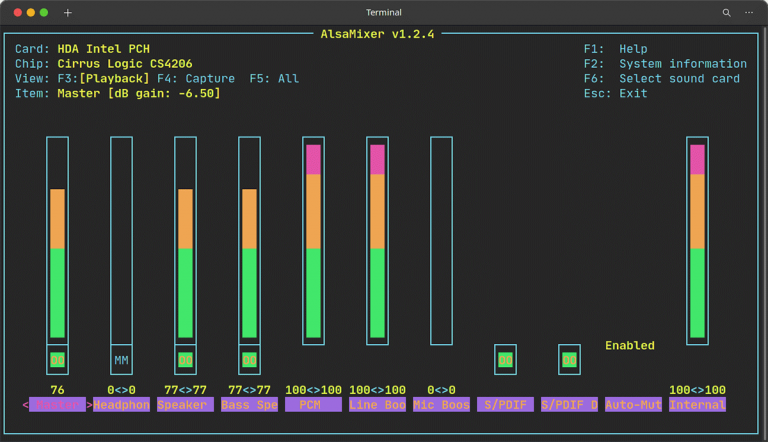Click the Chip name Cirrus Logic CS4206

[x=125, y=64]
